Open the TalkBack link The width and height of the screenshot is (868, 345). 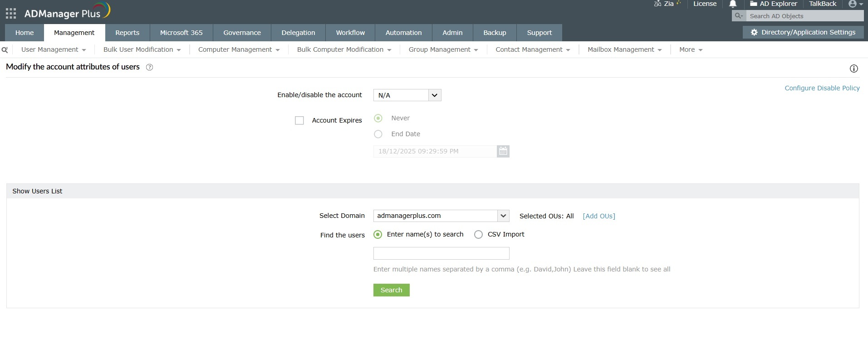tap(823, 4)
